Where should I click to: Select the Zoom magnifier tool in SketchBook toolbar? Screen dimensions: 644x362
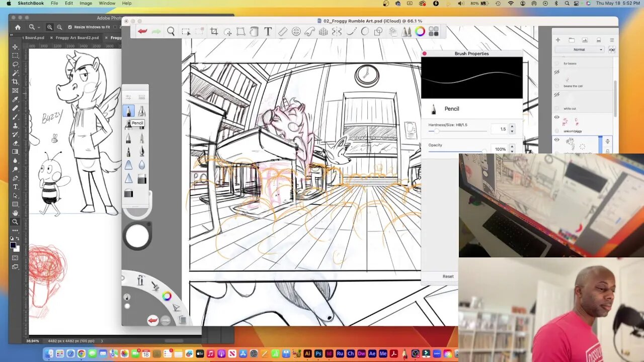tap(171, 32)
